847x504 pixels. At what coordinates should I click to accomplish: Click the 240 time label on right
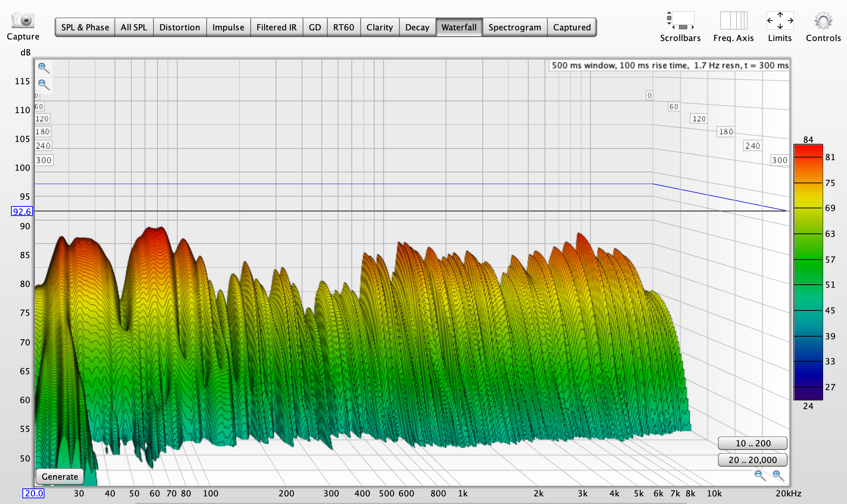753,146
